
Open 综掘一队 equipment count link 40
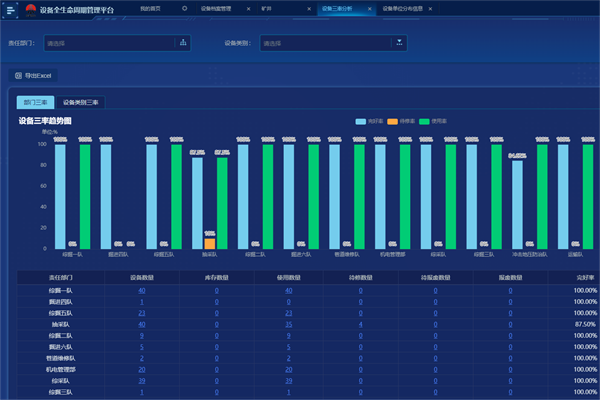142,290
